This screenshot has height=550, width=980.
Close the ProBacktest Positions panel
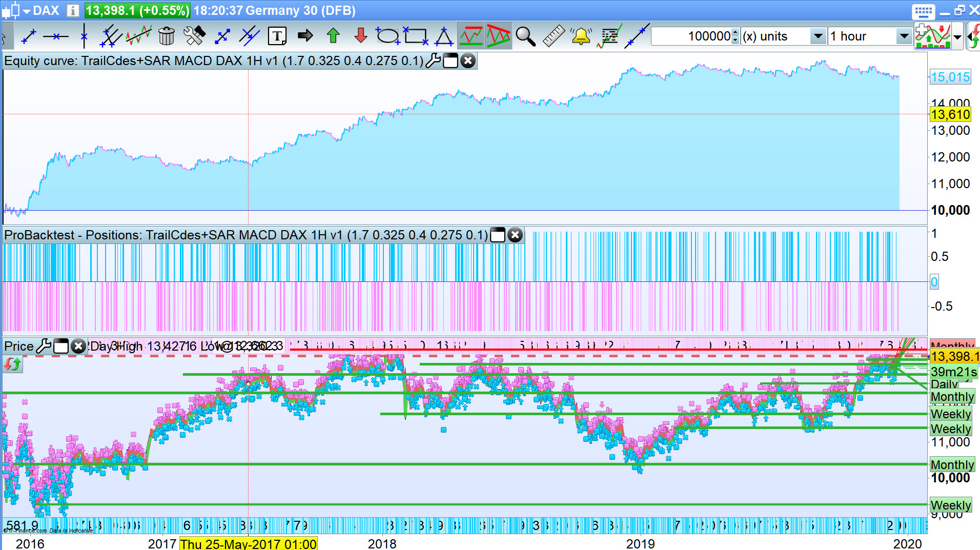[515, 235]
